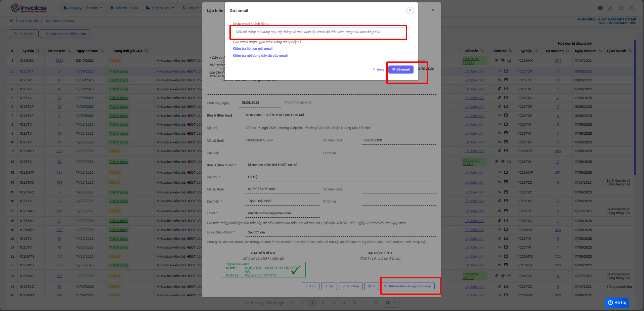This screenshot has width=644, height=311.
Task: Sort by the Biên bản column
Action: coord(482,51)
